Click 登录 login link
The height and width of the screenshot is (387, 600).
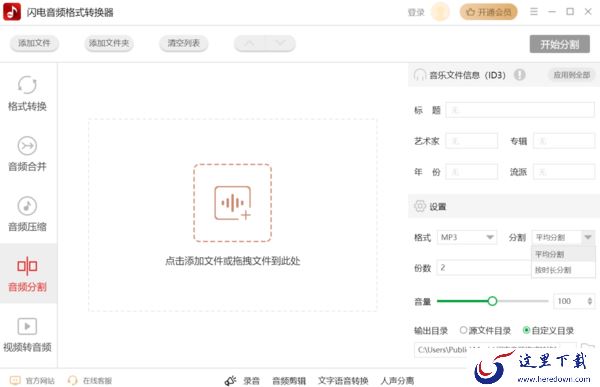[x=416, y=12]
